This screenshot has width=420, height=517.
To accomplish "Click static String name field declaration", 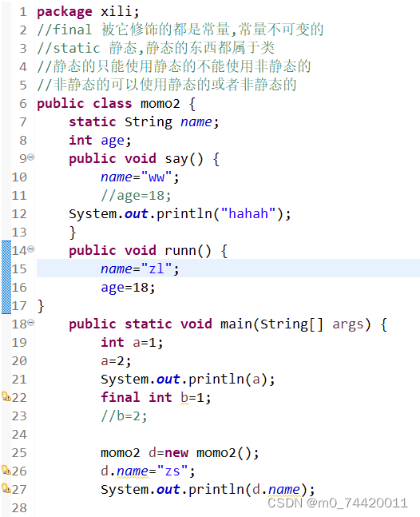I will point(144,122).
